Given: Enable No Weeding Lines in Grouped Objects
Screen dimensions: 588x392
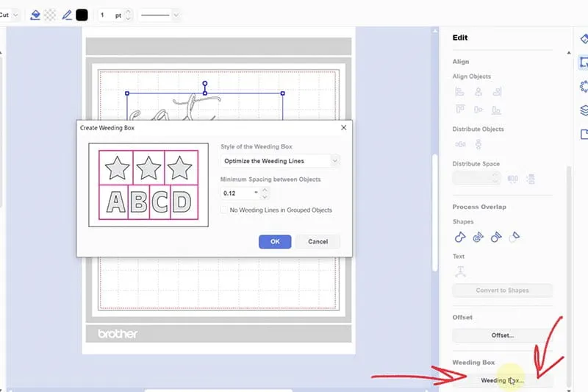Looking at the screenshot, I should tap(225, 210).
